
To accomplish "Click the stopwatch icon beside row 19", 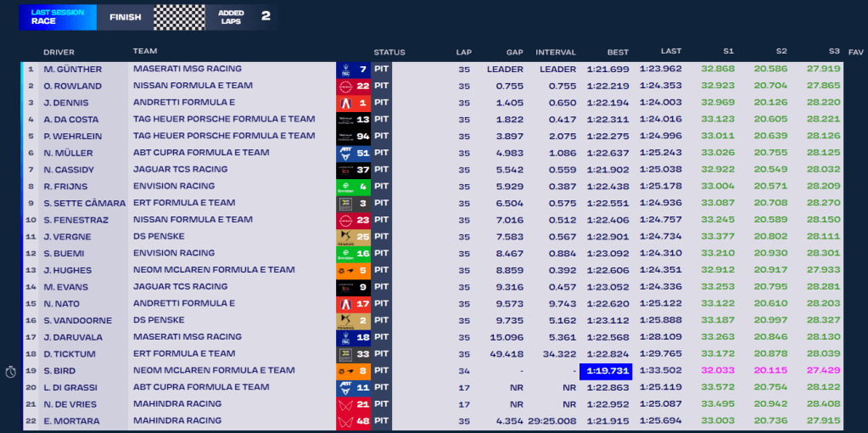I will pos(10,371).
